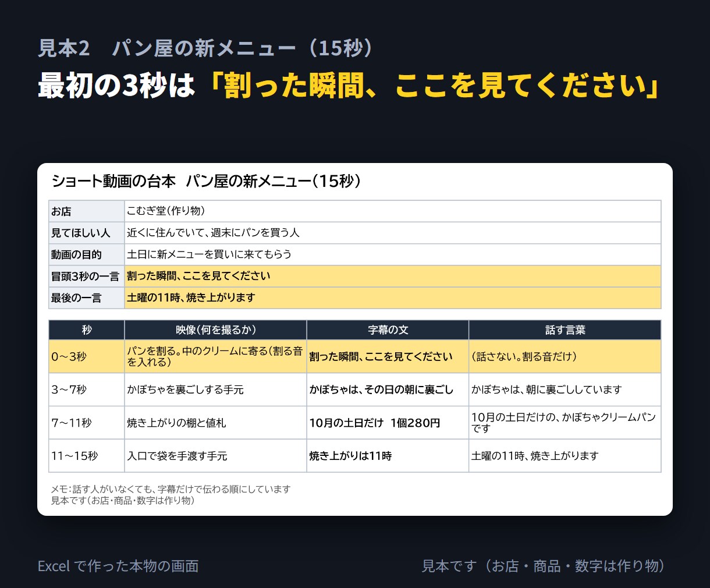The image size is (710, 588).
Task: Click the '話す言葉' column header
Action: pyautogui.click(x=565, y=330)
